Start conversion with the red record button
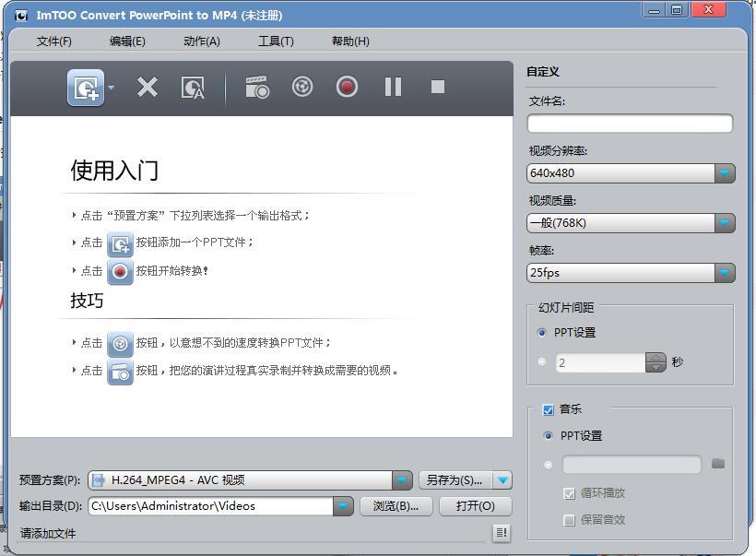The width and height of the screenshot is (756, 556). pos(347,87)
